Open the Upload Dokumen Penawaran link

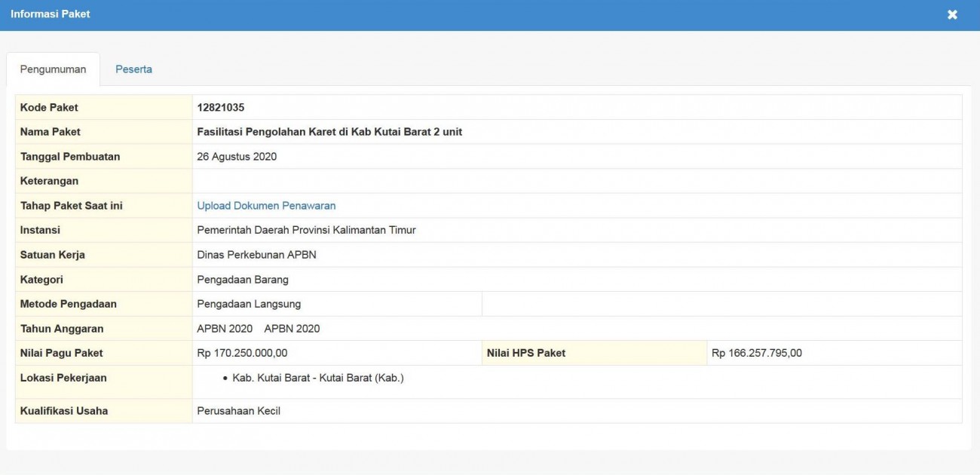click(266, 206)
